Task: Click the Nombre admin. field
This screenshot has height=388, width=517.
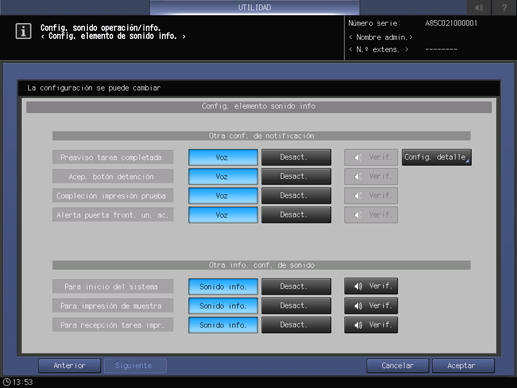Action: click(381, 37)
